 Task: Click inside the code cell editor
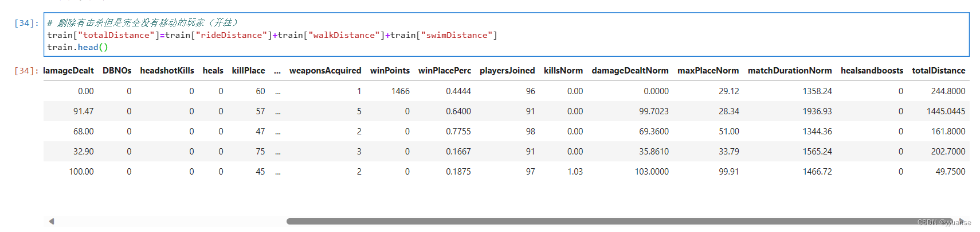click(506, 34)
